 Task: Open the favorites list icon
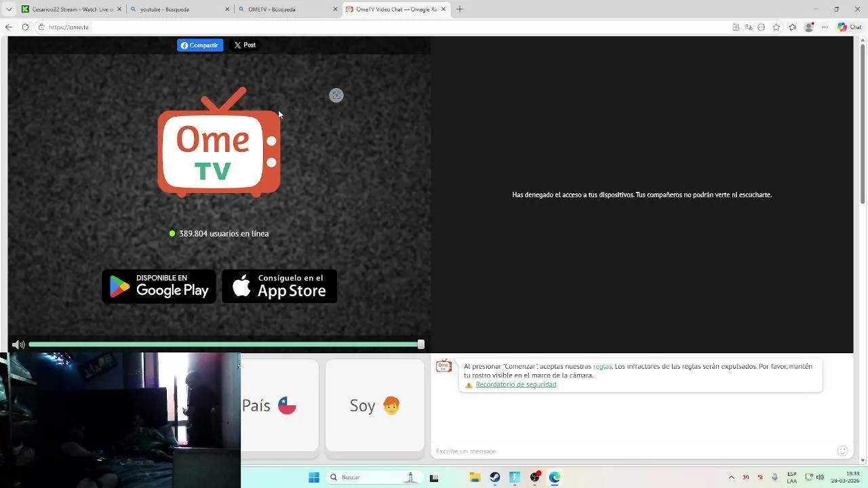point(793,27)
